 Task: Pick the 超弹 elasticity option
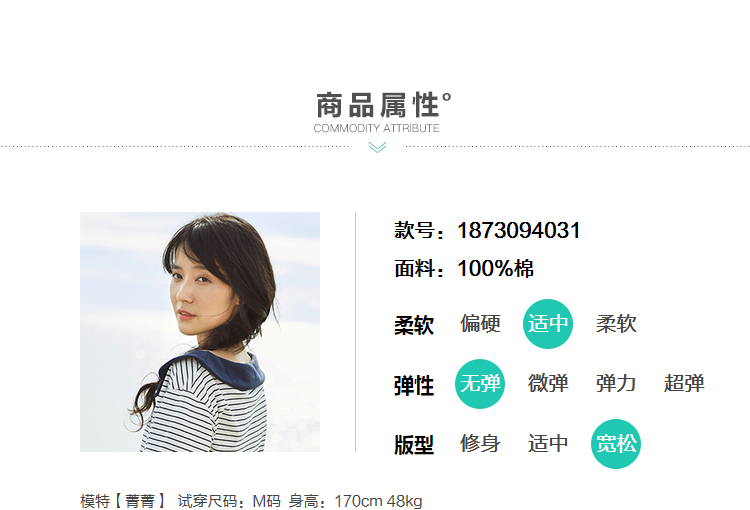(684, 384)
